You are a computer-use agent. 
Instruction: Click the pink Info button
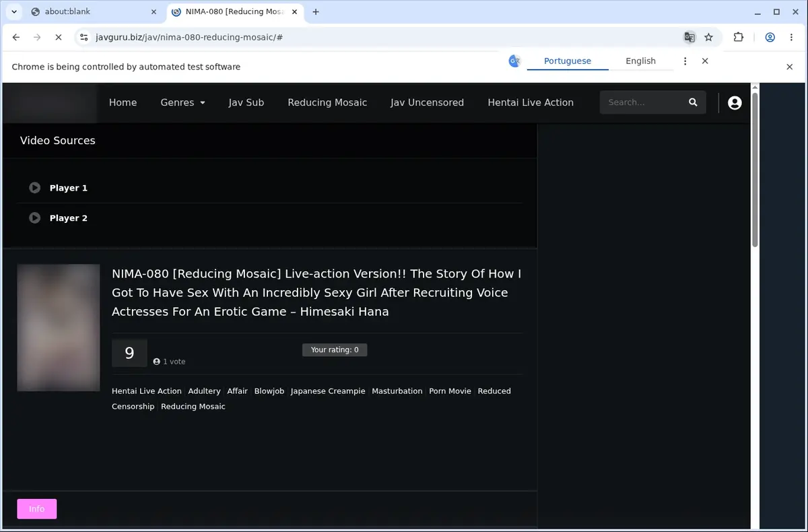[37, 509]
